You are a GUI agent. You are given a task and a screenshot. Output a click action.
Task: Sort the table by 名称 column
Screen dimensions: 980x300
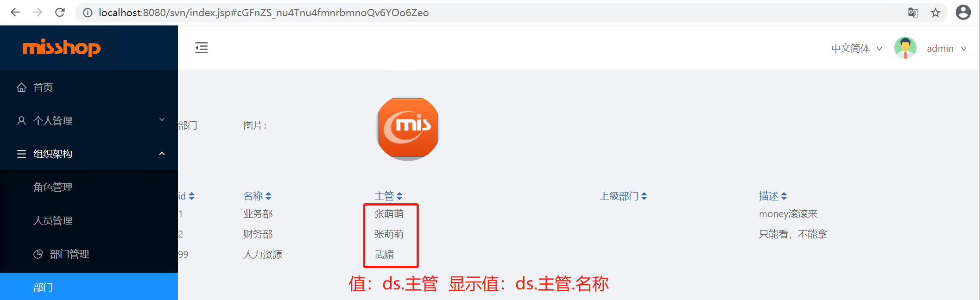click(x=257, y=196)
